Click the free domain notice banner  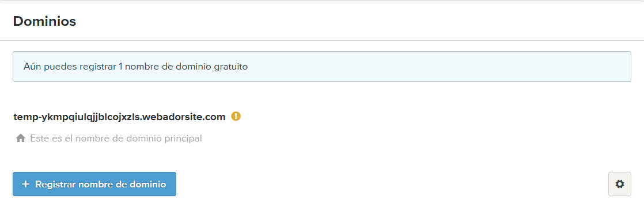click(322, 66)
